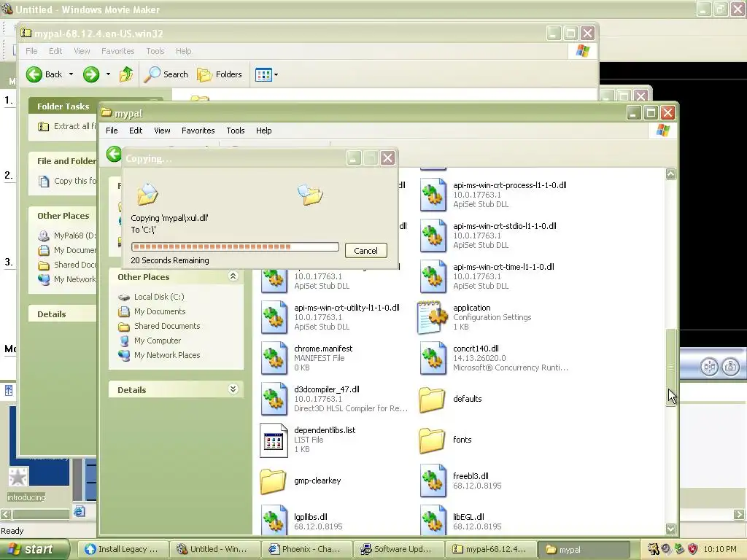Click scroll down arrow in mypal file list

click(x=671, y=529)
